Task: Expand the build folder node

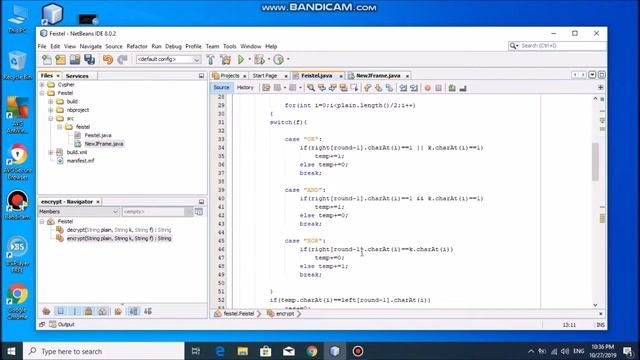Action: pos(51,101)
